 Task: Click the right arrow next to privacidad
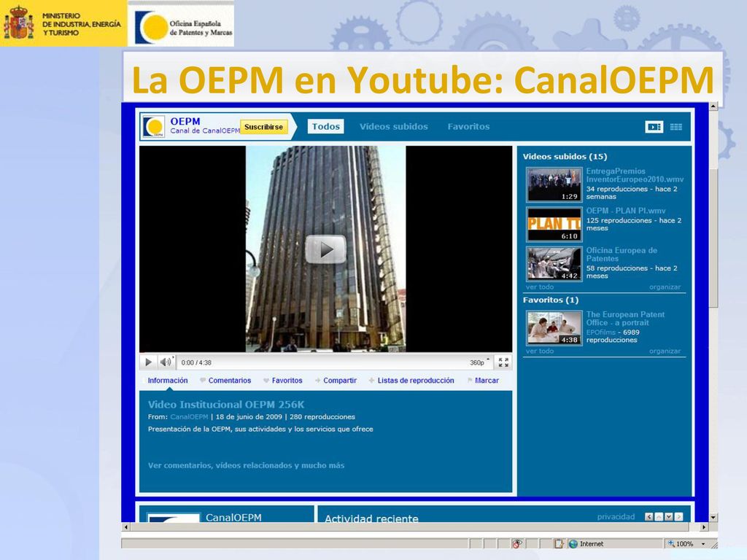tap(679, 517)
